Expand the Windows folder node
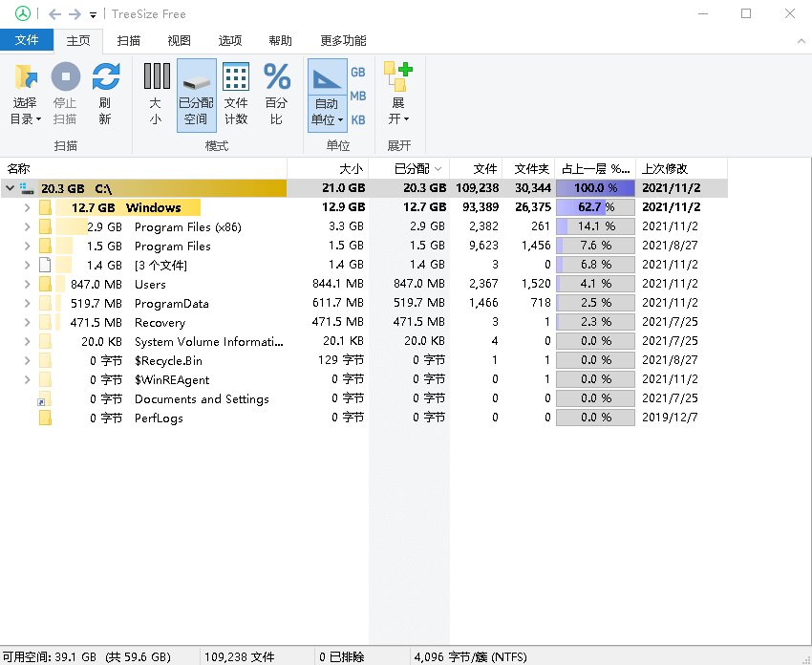812x665 pixels. [27, 207]
